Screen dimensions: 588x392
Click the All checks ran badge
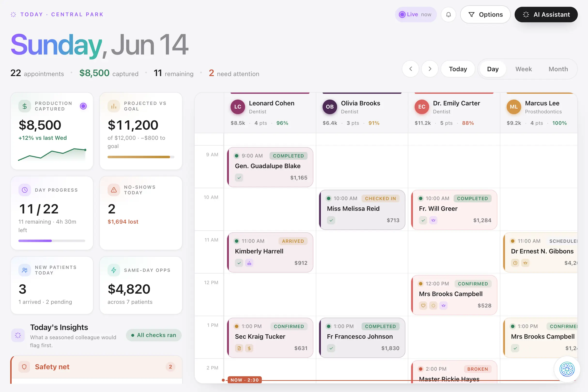tap(154, 335)
